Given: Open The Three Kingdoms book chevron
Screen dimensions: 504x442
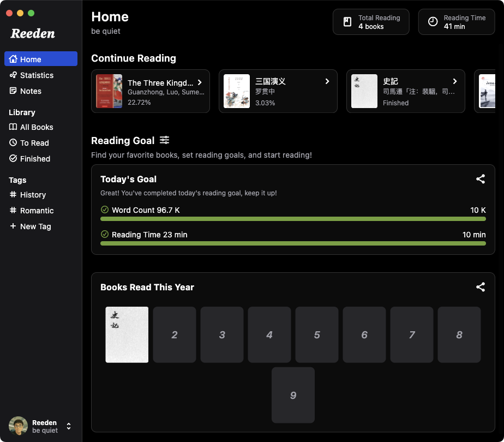Looking at the screenshot, I should coord(200,82).
